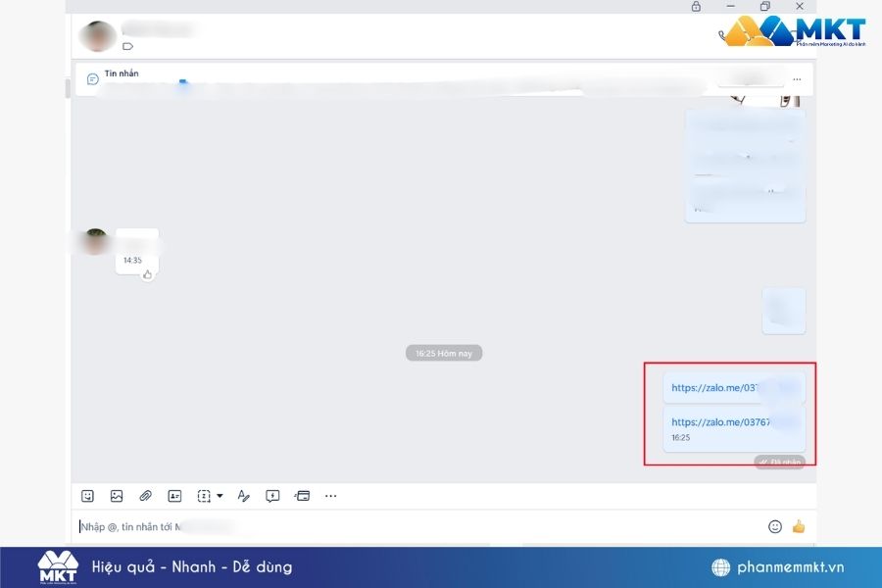Share a contact card icon

click(174, 496)
